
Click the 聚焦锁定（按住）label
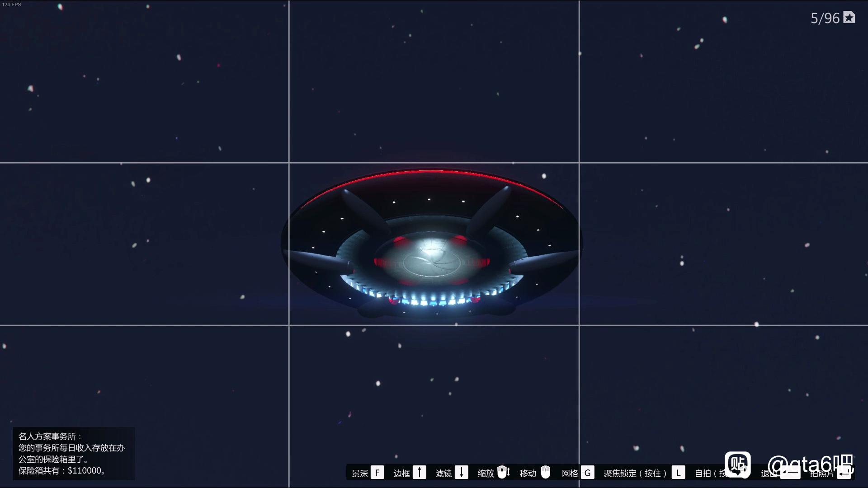coord(635,473)
